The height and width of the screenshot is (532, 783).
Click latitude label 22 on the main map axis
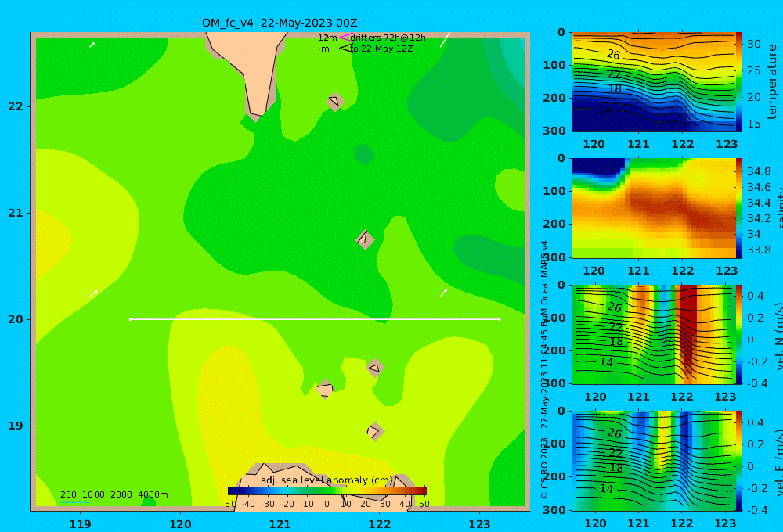tap(16, 106)
